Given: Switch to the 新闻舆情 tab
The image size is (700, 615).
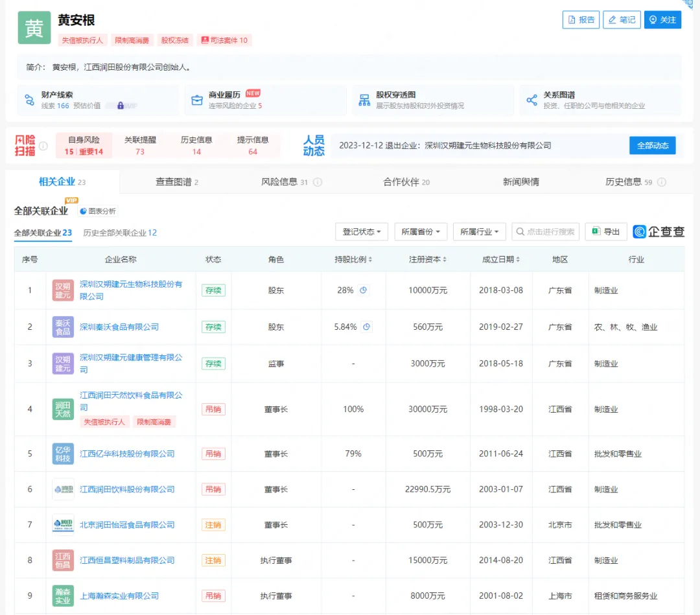Looking at the screenshot, I should tap(521, 181).
